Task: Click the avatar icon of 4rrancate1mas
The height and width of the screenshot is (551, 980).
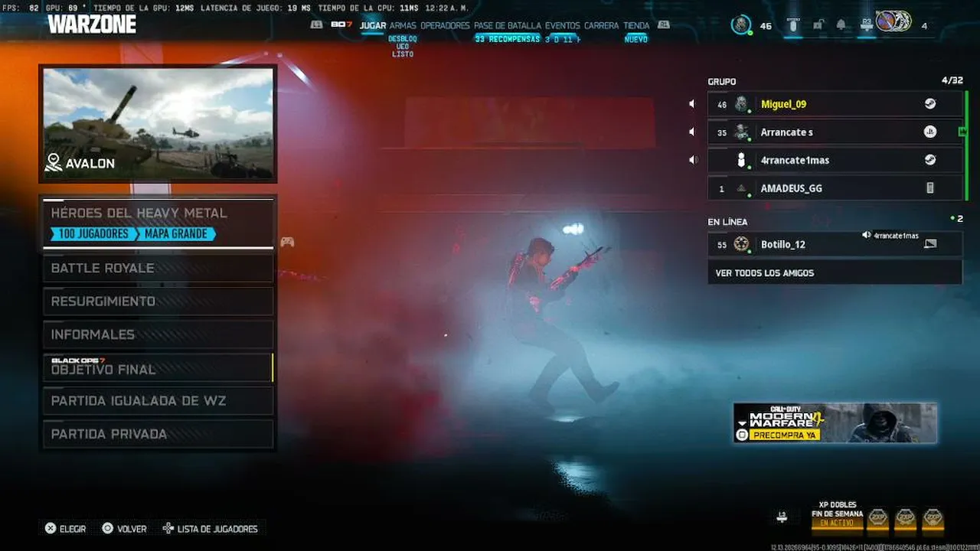Action: coord(740,160)
